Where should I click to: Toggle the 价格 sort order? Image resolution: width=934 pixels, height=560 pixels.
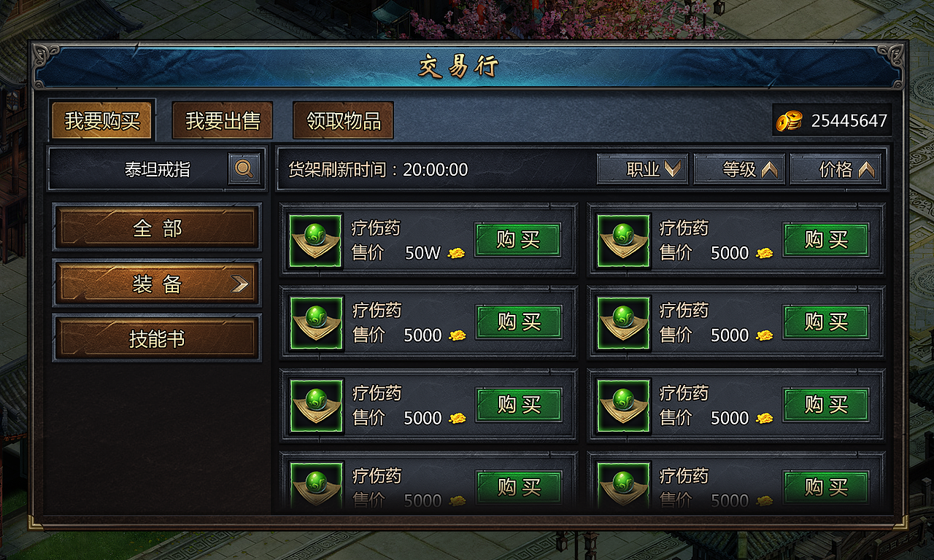(x=835, y=169)
